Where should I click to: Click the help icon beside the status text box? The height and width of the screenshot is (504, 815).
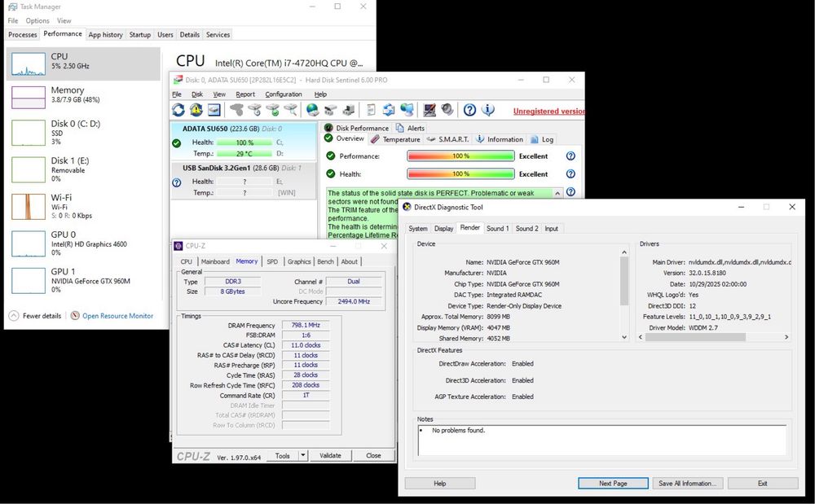click(x=570, y=192)
